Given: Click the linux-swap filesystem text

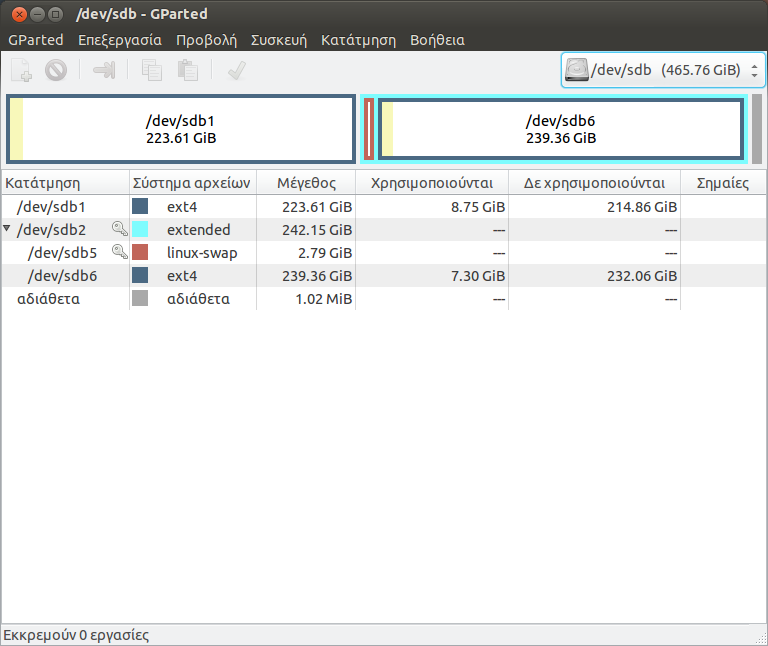Looking at the screenshot, I should coord(202,253).
